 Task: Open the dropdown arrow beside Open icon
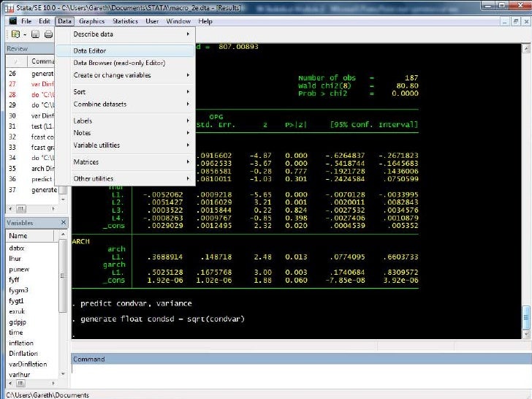(24, 34)
